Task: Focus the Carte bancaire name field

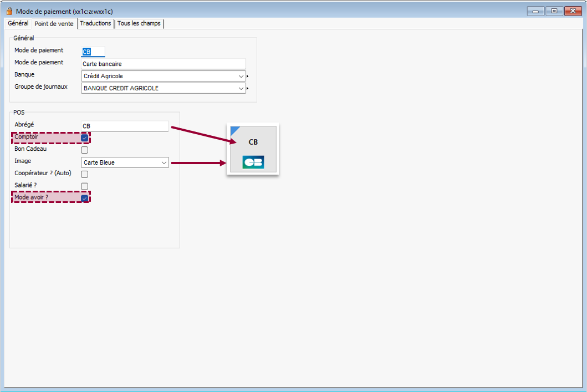Action: [x=163, y=64]
